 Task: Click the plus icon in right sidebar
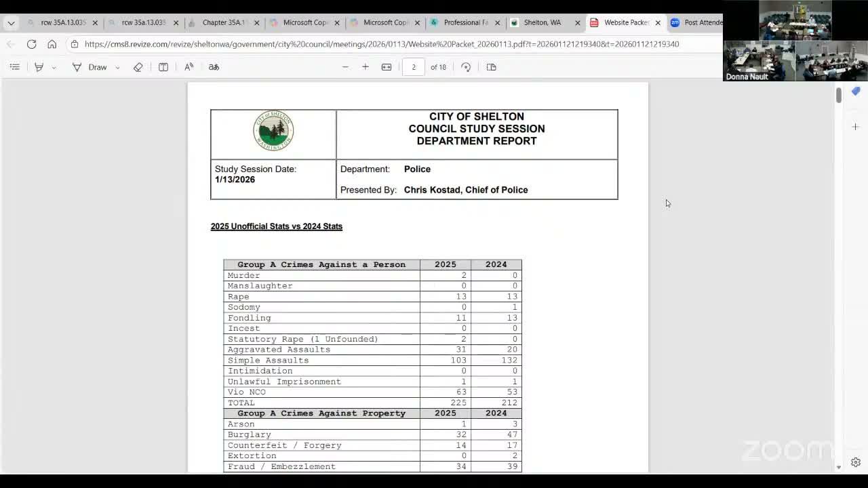[856, 127]
